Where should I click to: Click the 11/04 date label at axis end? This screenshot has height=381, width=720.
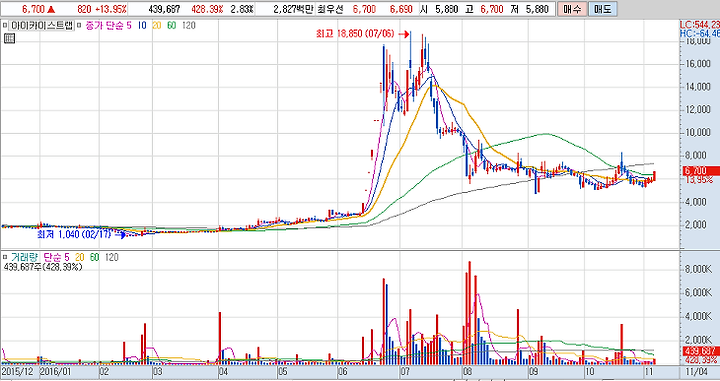click(696, 371)
